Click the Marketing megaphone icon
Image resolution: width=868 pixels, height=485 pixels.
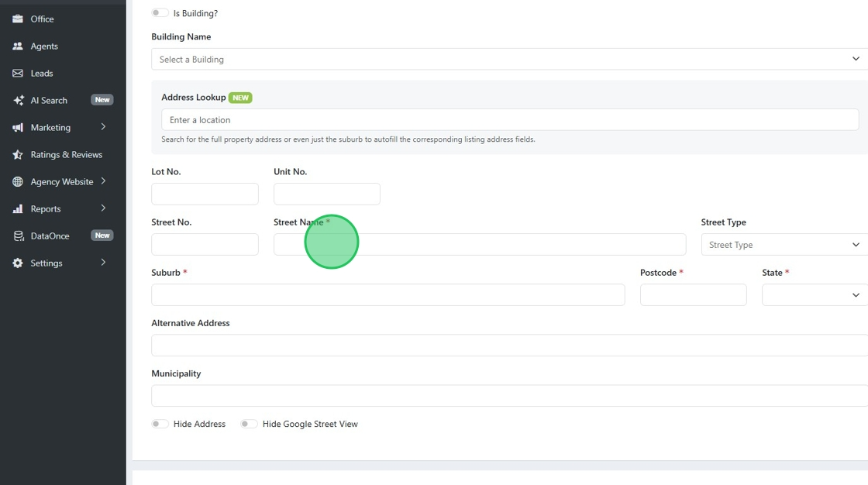tap(18, 127)
